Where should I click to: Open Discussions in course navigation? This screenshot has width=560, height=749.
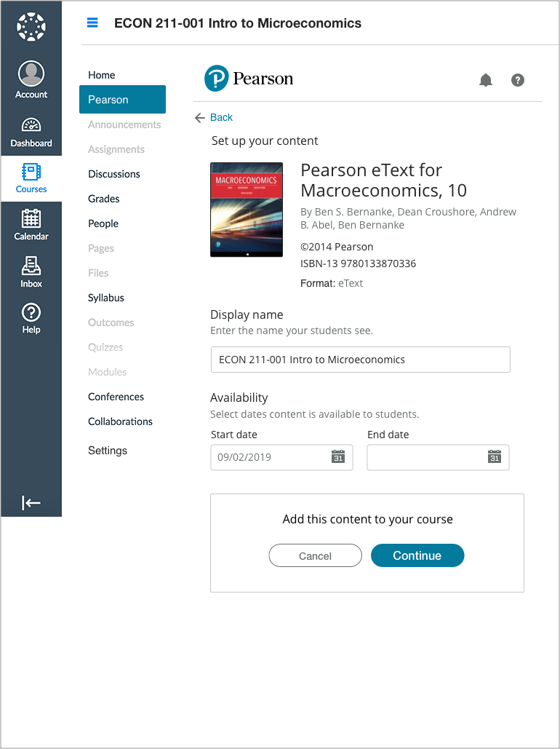(x=114, y=174)
